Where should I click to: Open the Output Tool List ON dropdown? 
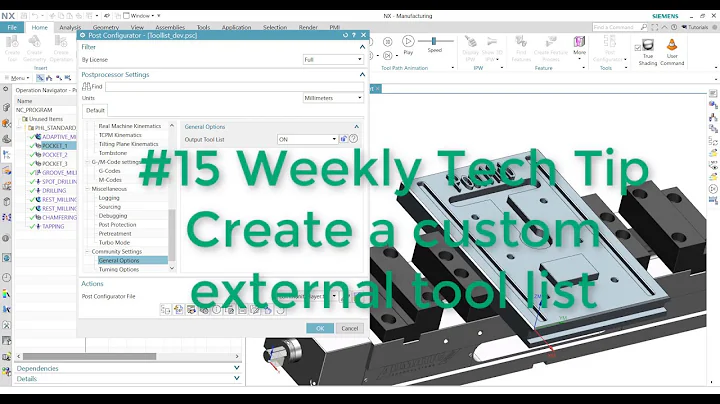click(x=307, y=139)
